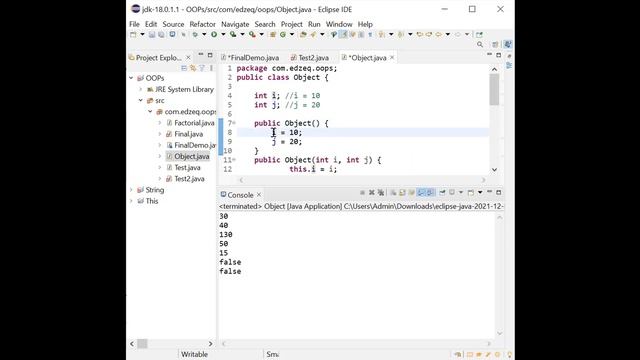Open the File menu
Image resolution: width=640 pixels, height=360 pixels.
[x=134, y=24]
